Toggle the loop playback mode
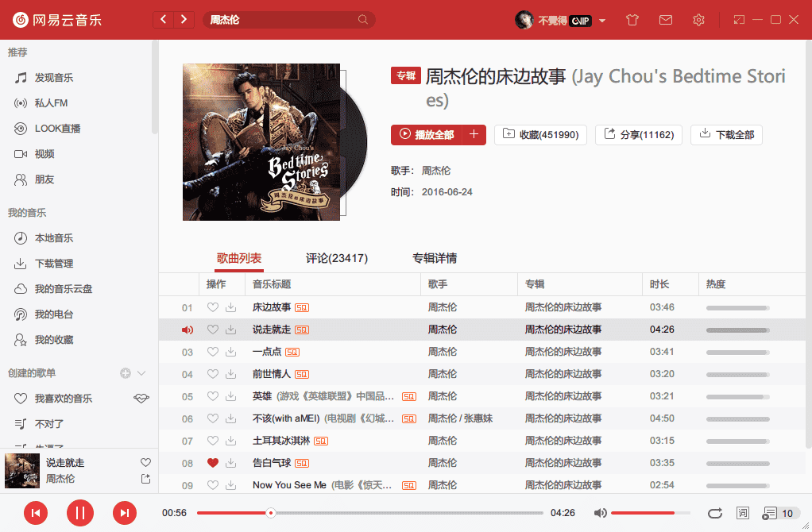The height and width of the screenshot is (532, 812). click(x=714, y=513)
